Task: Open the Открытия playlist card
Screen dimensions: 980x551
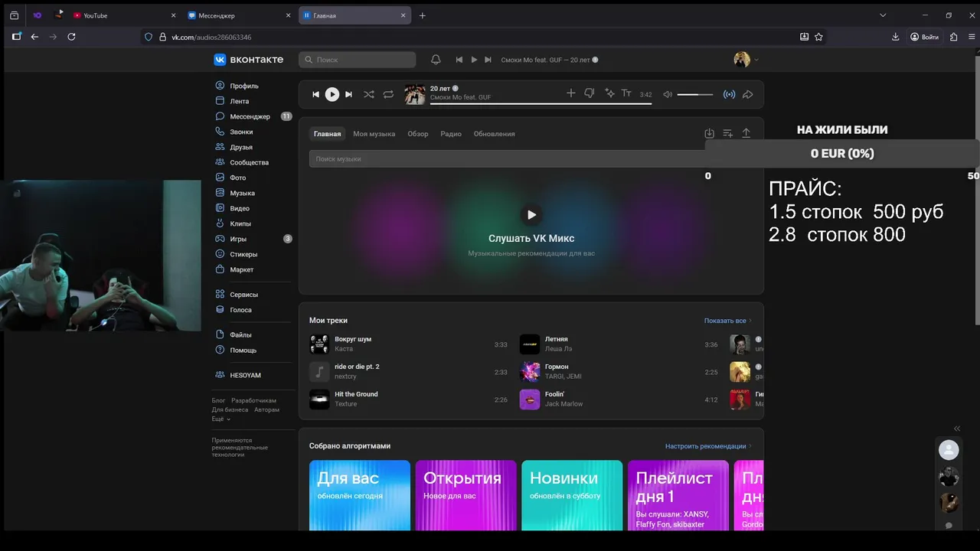Action: tap(465, 495)
